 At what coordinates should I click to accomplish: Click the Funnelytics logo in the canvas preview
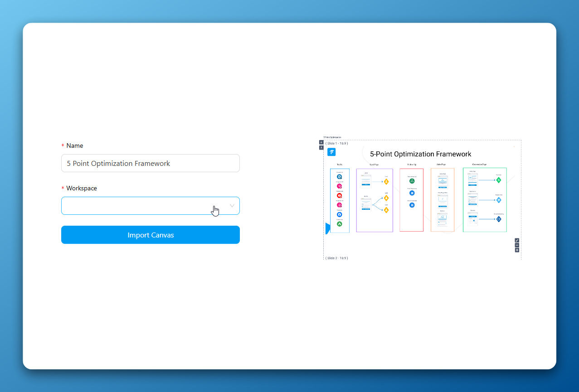point(331,152)
